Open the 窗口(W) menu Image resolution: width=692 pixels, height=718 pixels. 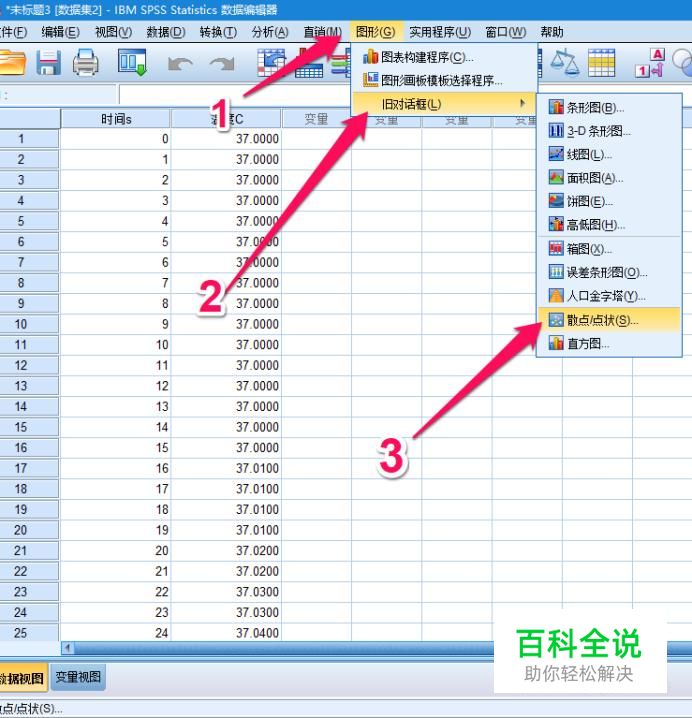(506, 32)
